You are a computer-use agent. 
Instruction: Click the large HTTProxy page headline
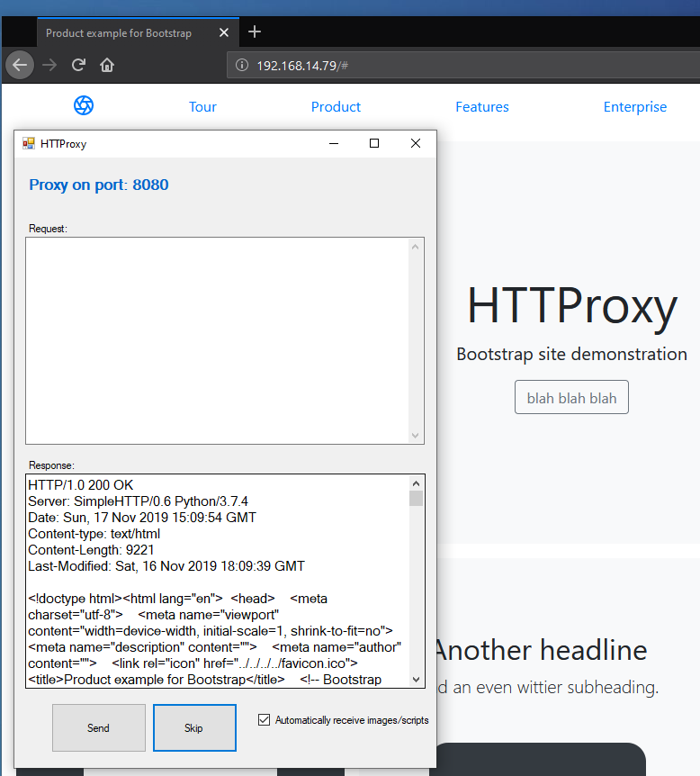pos(572,306)
